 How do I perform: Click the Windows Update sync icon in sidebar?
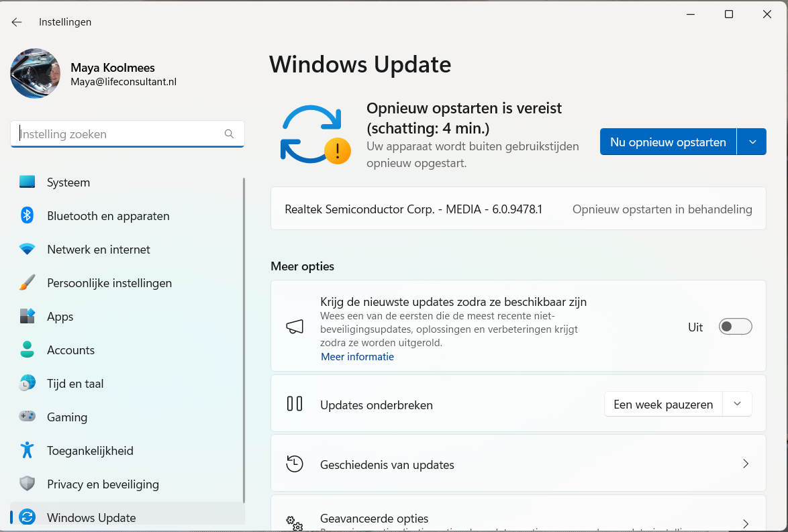pyautogui.click(x=27, y=517)
